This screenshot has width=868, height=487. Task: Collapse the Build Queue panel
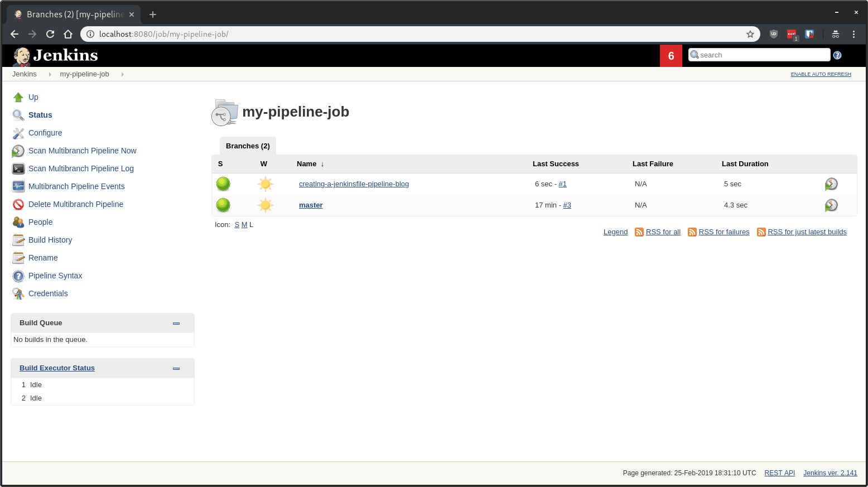[x=176, y=323]
